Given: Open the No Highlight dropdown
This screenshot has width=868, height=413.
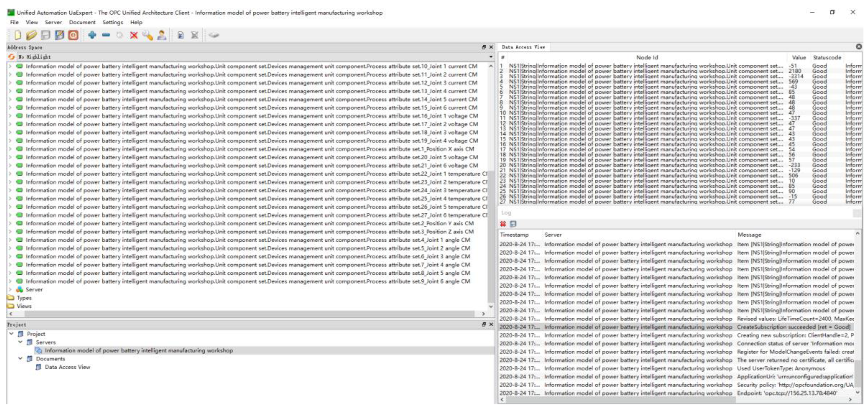Looking at the screenshot, I should tap(491, 57).
